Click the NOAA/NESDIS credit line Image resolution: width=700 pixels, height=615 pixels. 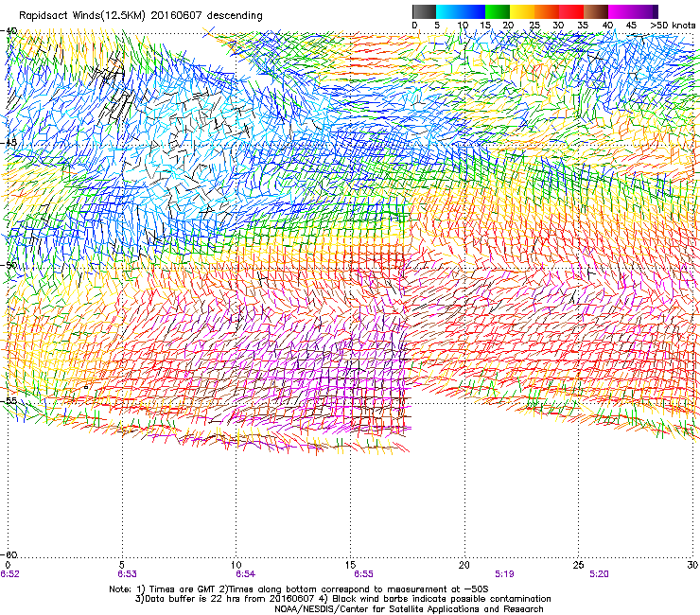[x=409, y=609]
